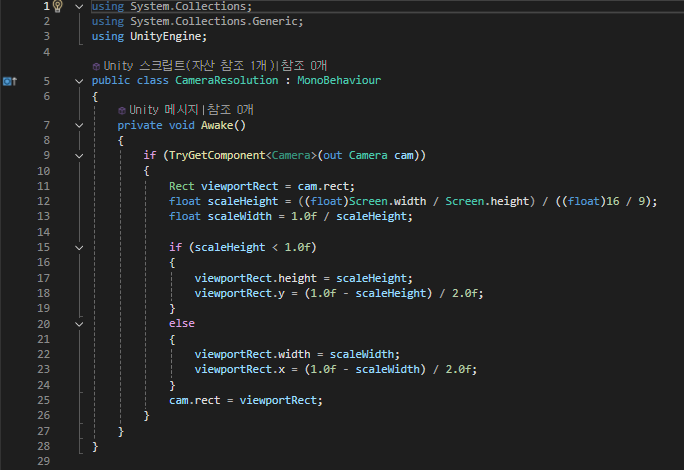Click line number 29 in the gutter

(x=44, y=461)
